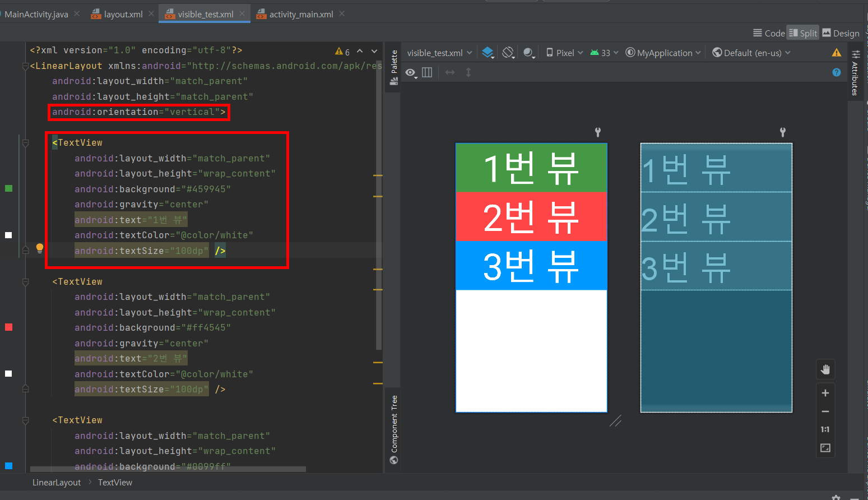Switch editor to Code view mode

[769, 33]
